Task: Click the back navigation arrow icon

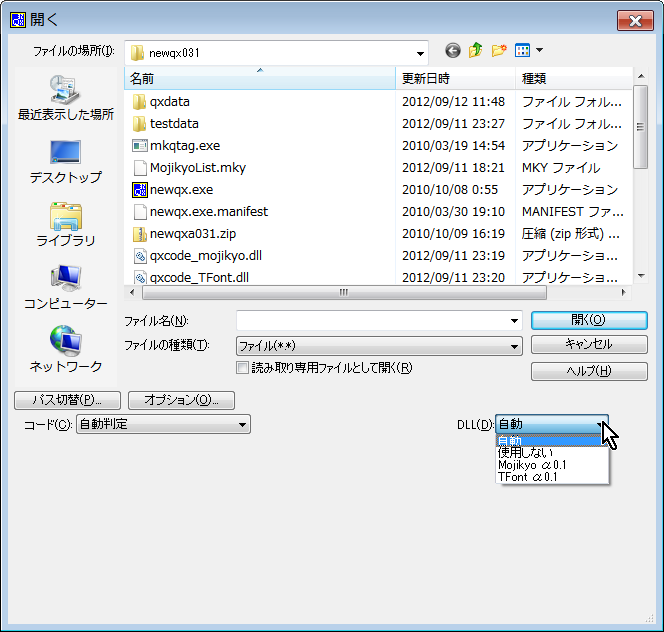Action: point(453,51)
